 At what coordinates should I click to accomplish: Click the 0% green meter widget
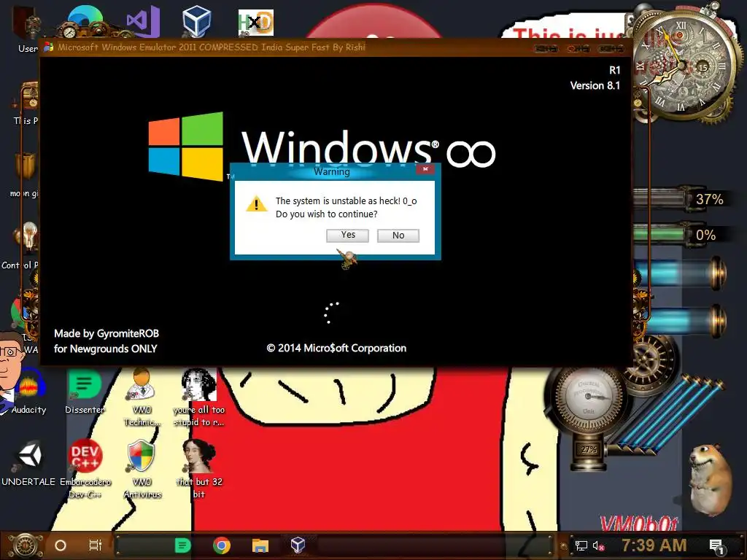pos(681,235)
